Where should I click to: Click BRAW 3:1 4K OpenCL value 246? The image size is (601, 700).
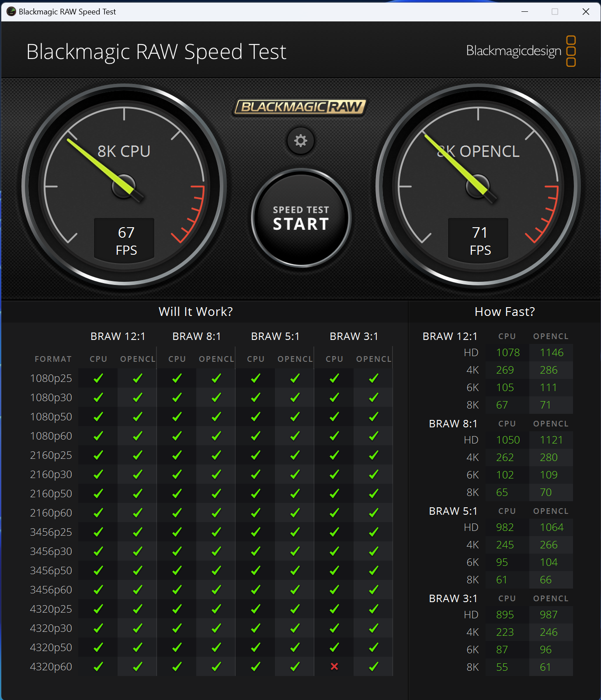click(549, 632)
